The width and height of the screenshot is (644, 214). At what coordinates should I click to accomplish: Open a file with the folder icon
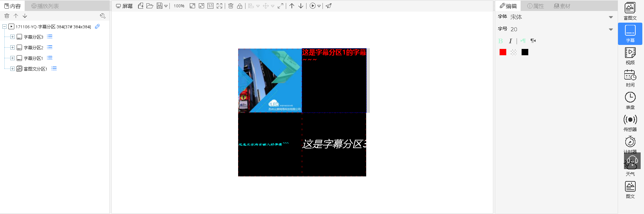pyautogui.click(x=150, y=6)
